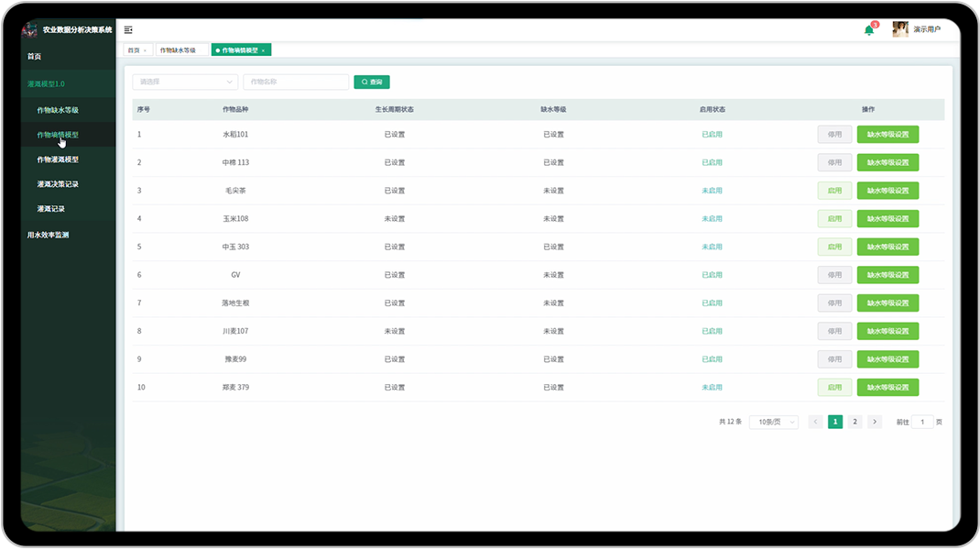This screenshot has height=550, width=980.
Task: Go to next page with right arrow
Action: (875, 422)
